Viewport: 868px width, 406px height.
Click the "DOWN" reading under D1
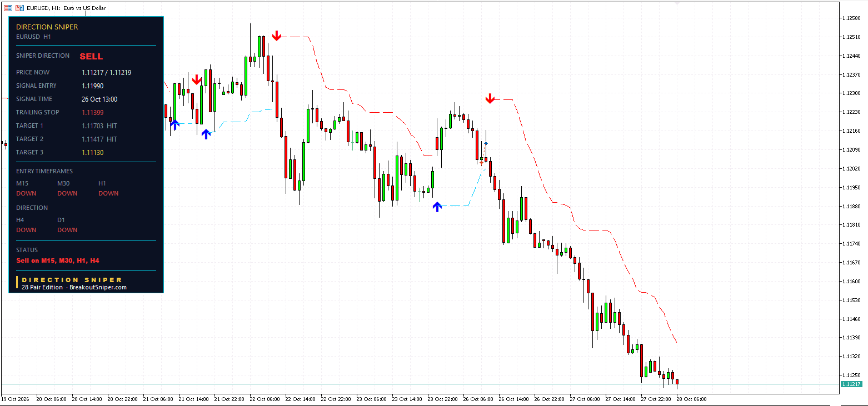(x=67, y=230)
